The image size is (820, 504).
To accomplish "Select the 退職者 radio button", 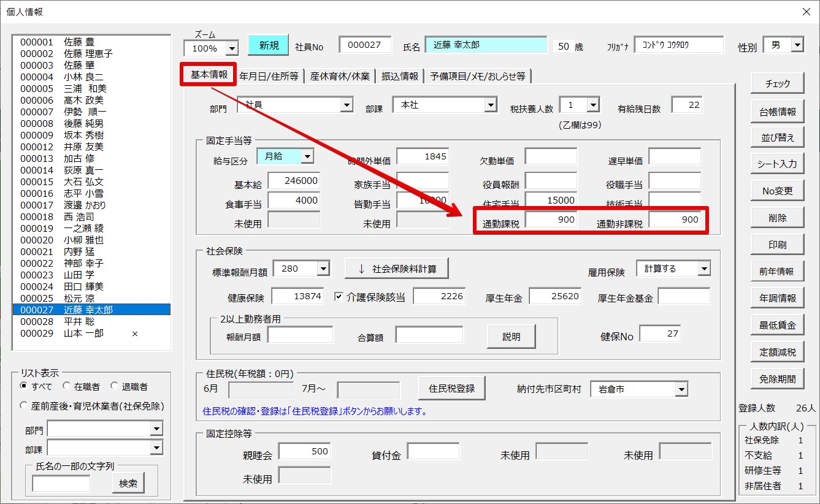I will point(114,387).
